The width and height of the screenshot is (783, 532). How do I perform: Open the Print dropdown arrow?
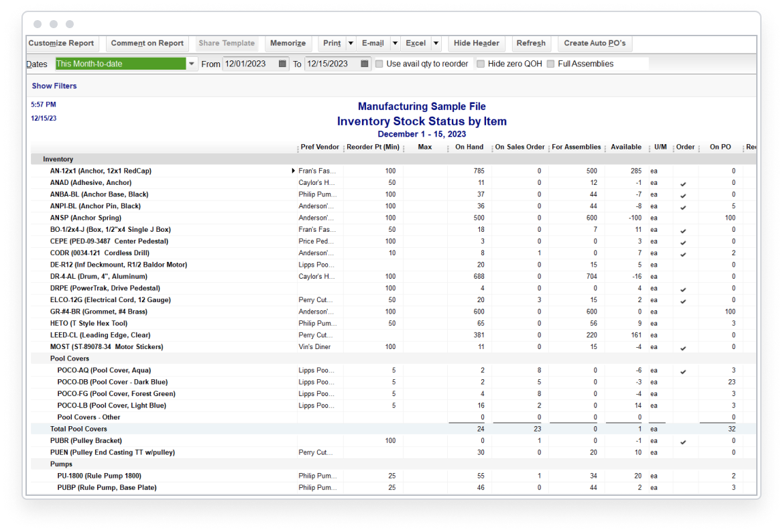(x=351, y=43)
